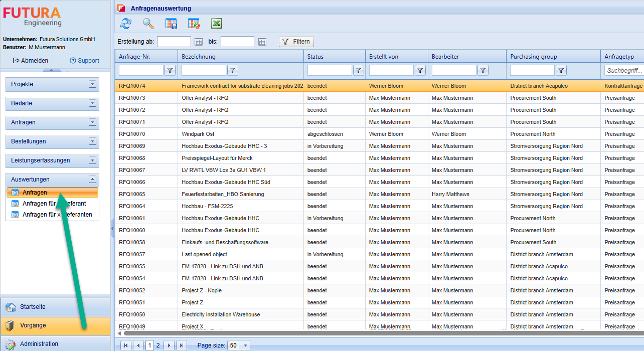Click the Abmelden logout link
The height and width of the screenshot is (351, 644).
[x=31, y=61]
